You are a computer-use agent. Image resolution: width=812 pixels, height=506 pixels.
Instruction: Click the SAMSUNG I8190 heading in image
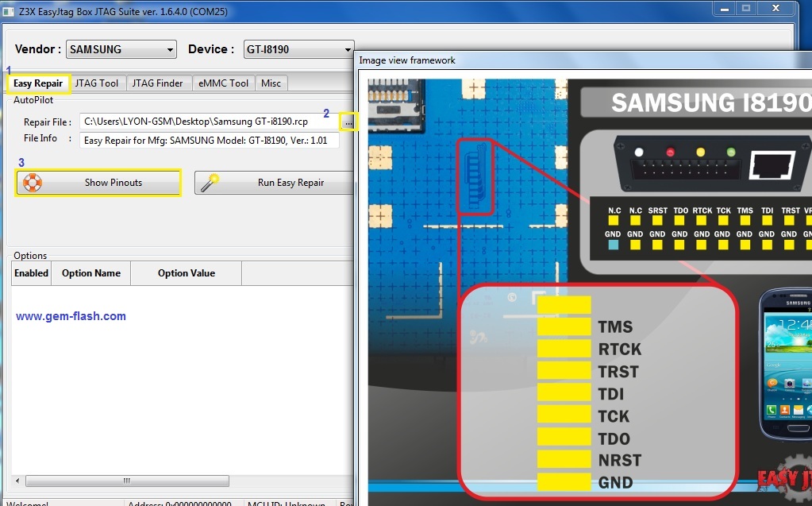click(711, 102)
